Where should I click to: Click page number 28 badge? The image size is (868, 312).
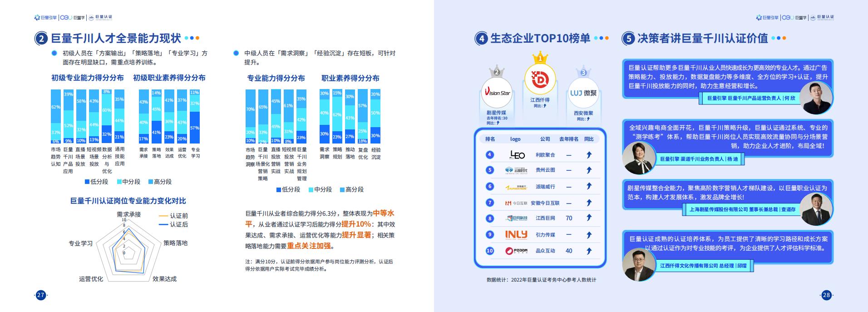pos(826,295)
